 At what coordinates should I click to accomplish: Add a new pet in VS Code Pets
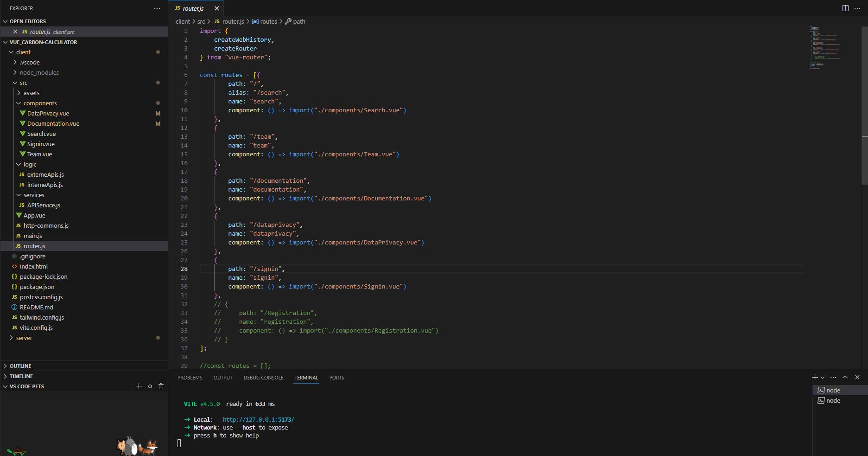pos(139,386)
